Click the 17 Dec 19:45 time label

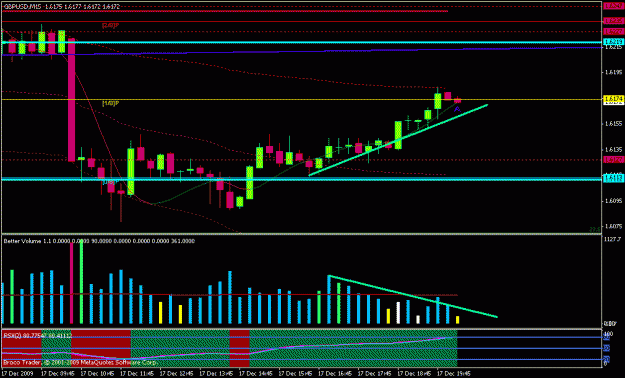[x=454, y=374]
